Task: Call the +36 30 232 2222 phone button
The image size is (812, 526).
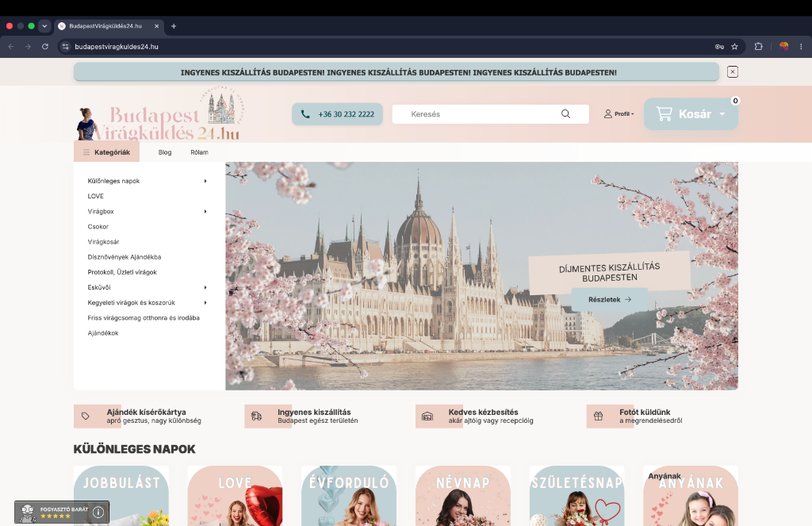Action: coord(337,114)
